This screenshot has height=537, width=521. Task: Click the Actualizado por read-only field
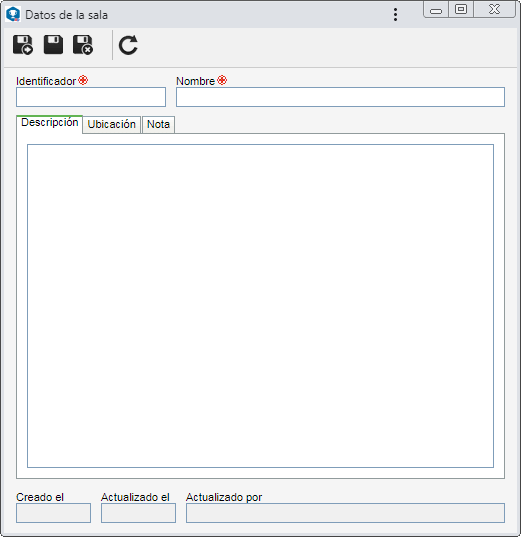pos(345,513)
